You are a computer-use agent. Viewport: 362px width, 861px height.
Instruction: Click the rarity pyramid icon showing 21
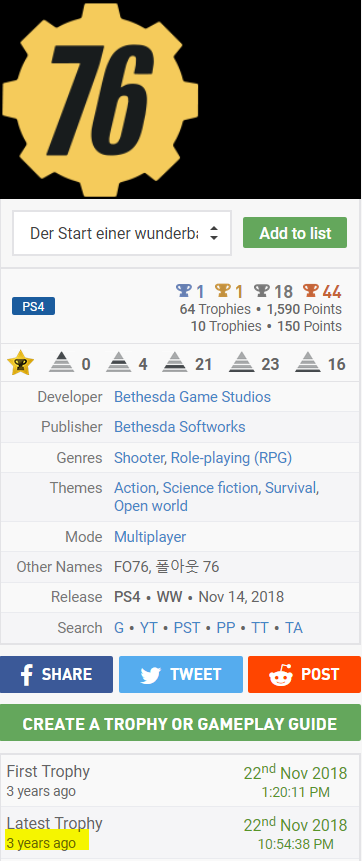[175, 363]
